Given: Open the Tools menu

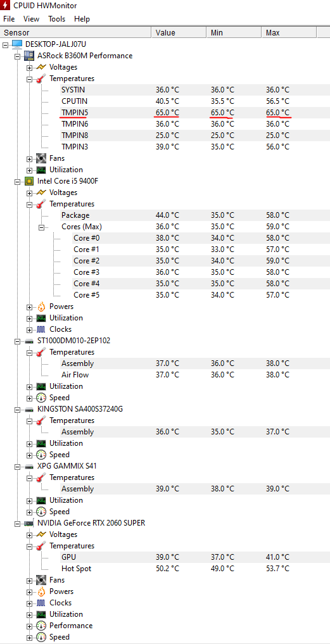Looking at the screenshot, I should (57, 19).
